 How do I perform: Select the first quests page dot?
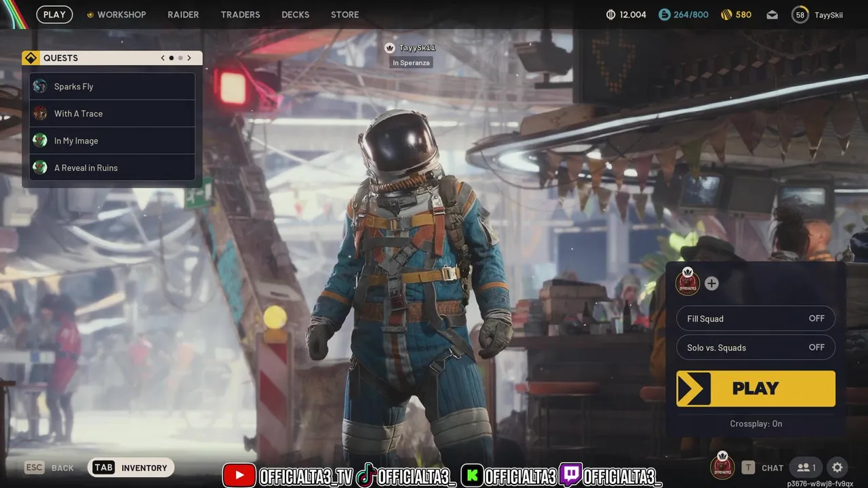[x=172, y=58]
